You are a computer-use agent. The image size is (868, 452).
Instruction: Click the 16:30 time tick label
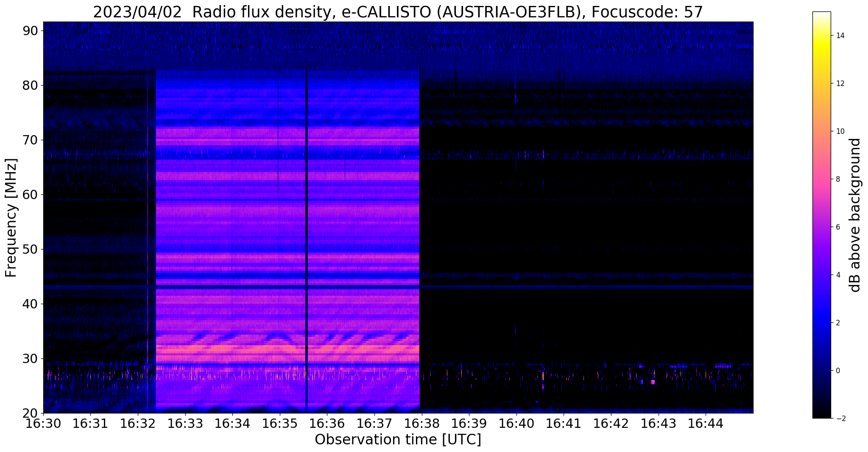point(43,423)
